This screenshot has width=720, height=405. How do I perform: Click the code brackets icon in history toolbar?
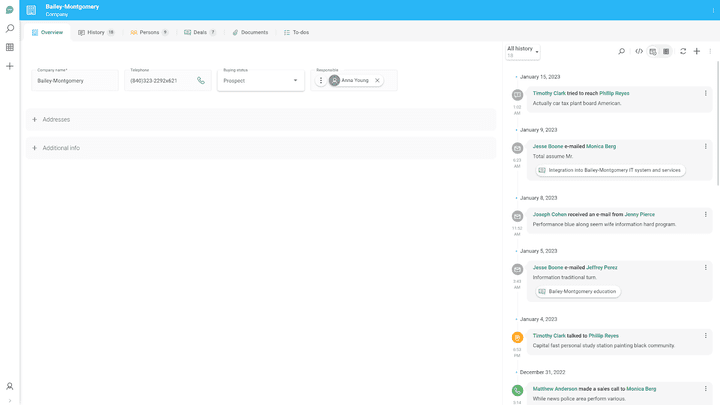pyautogui.click(x=639, y=51)
